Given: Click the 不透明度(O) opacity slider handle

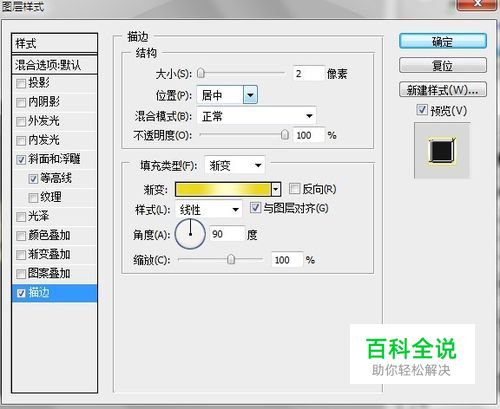Looking at the screenshot, I should coord(284,135).
